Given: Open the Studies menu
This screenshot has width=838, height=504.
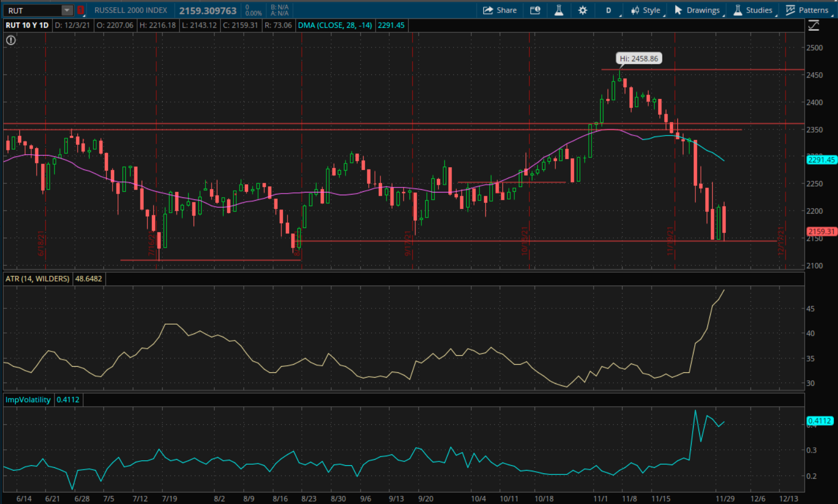Looking at the screenshot, I should (x=753, y=10).
